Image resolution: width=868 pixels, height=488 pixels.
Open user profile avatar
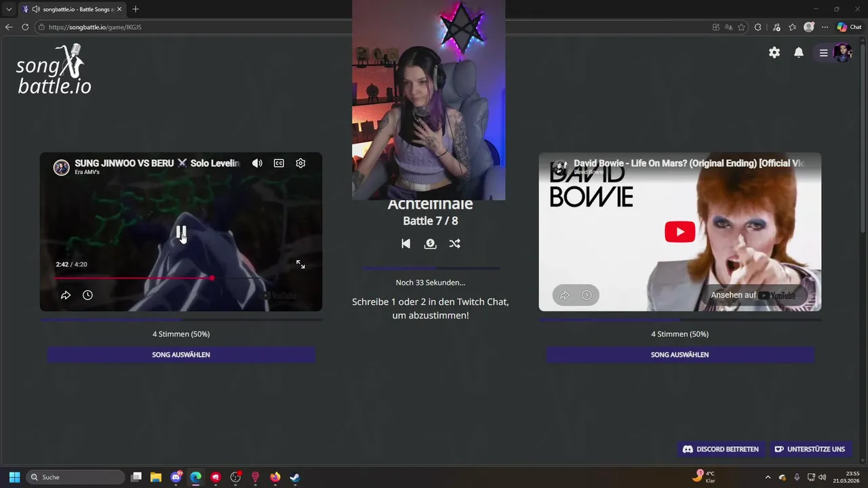click(x=842, y=52)
